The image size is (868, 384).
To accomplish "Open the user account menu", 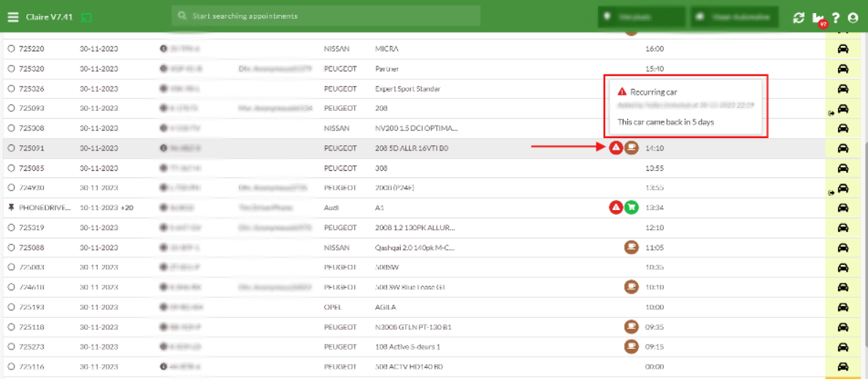I will click(x=853, y=17).
